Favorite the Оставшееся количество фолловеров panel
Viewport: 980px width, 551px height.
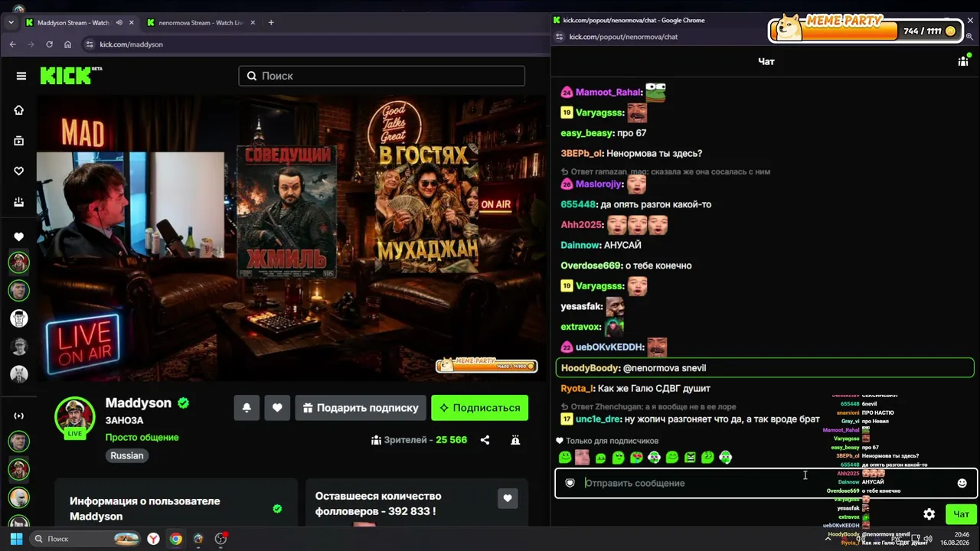(x=507, y=499)
